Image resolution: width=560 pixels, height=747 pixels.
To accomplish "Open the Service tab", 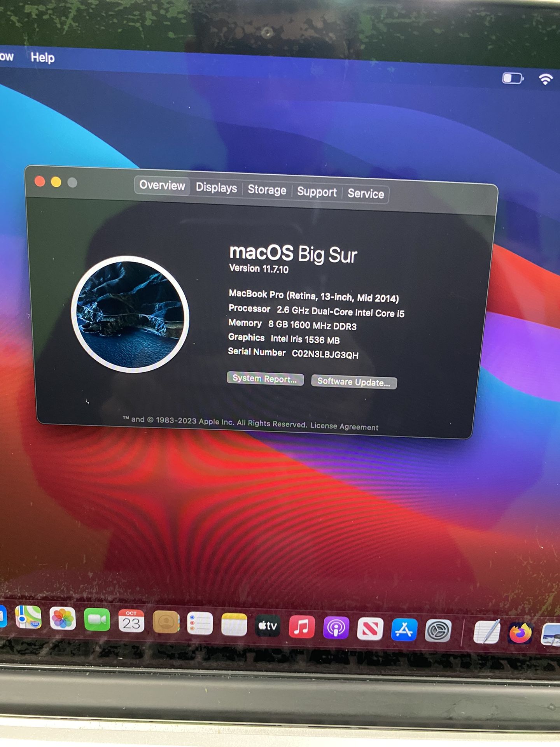I will point(366,193).
